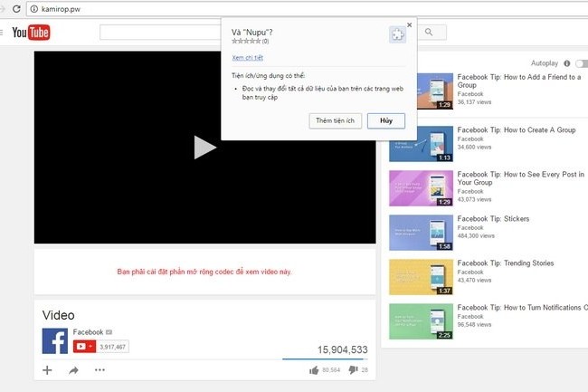Click the 'Thêm tiện ích' button
Image resolution: width=588 pixels, height=392 pixels.
click(x=336, y=120)
